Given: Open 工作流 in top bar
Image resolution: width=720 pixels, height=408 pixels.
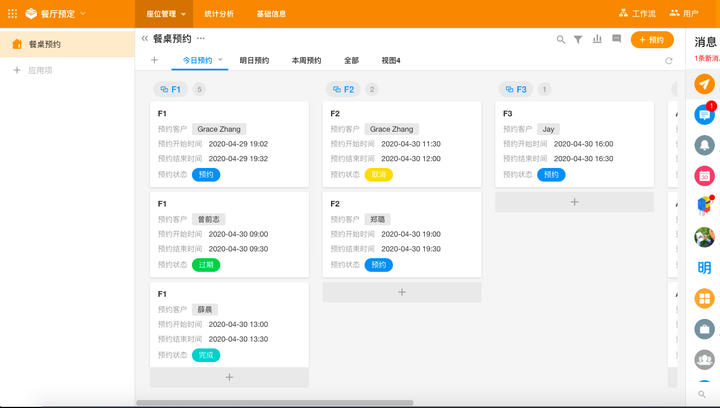Looking at the screenshot, I should 637,13.
